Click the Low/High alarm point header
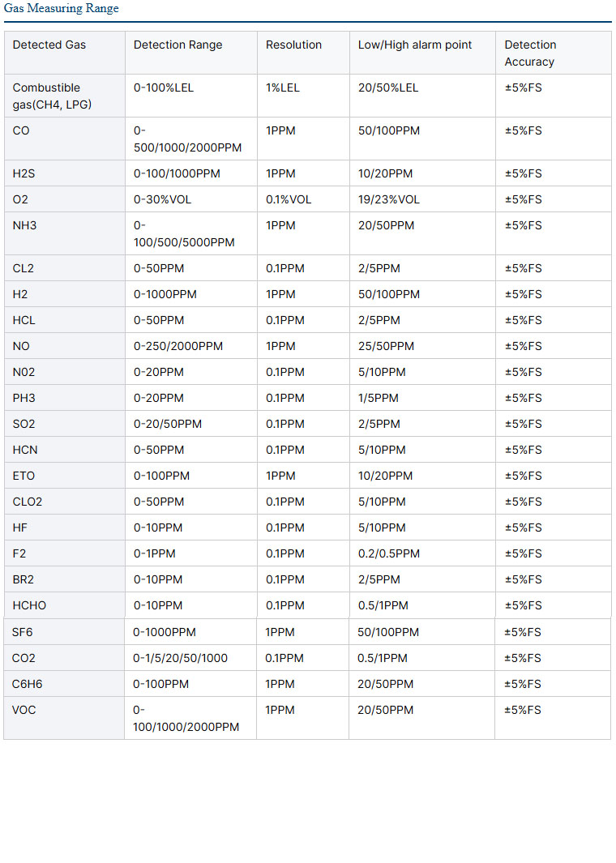616x863 pixels. (x=414, y=45)
